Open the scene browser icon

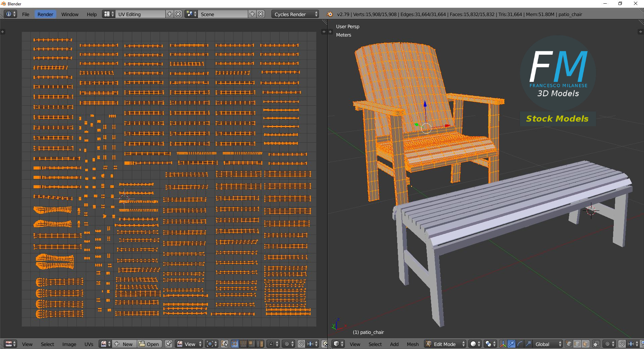click(191, 14)
